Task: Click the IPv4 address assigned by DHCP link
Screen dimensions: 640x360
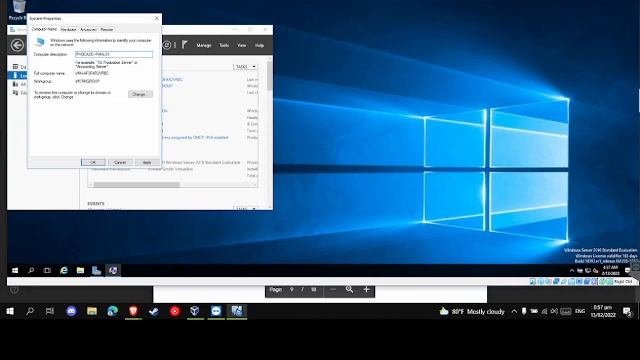Action: (195, 138)
